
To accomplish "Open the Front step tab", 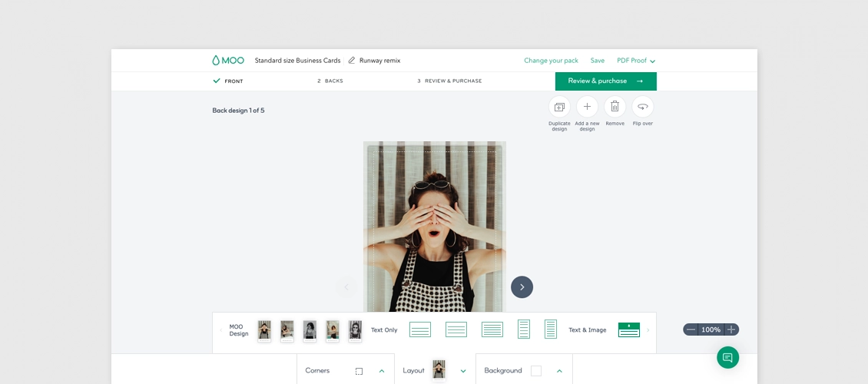I will pyautogui.click(x=228, y=81).
